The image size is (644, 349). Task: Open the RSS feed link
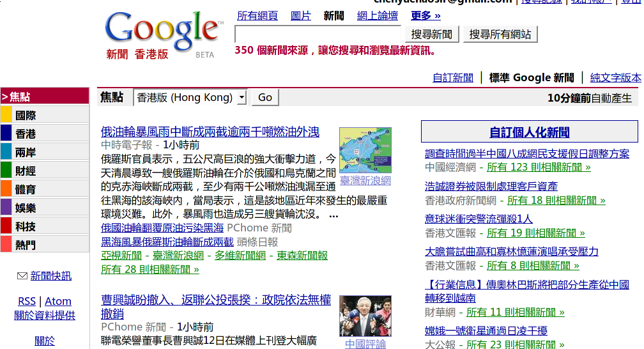pyautogui.click(x=27, y=301)
